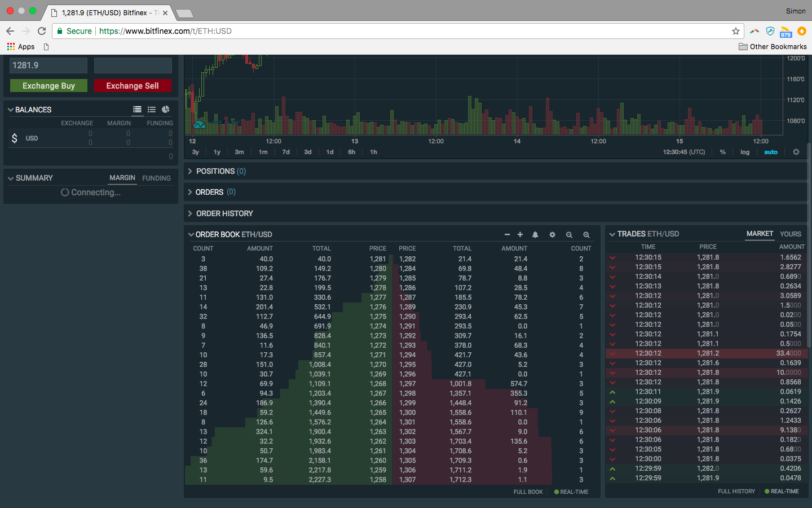This screenshot has width=812, height=508.
Task: Open blank bookmark page icon
Action: coord(46,47)
